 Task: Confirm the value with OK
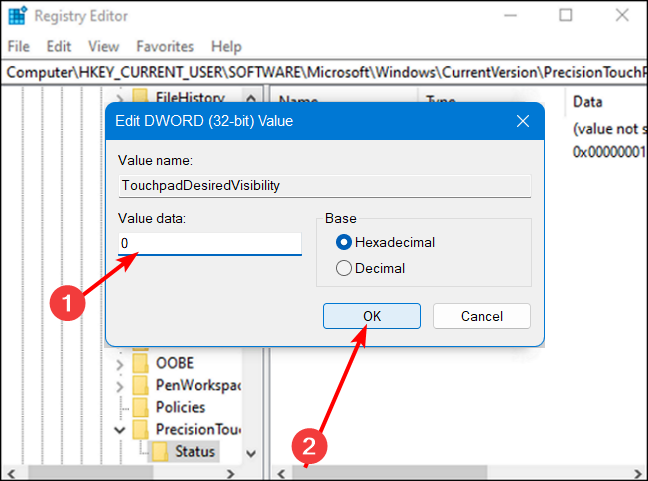(372, 316)
